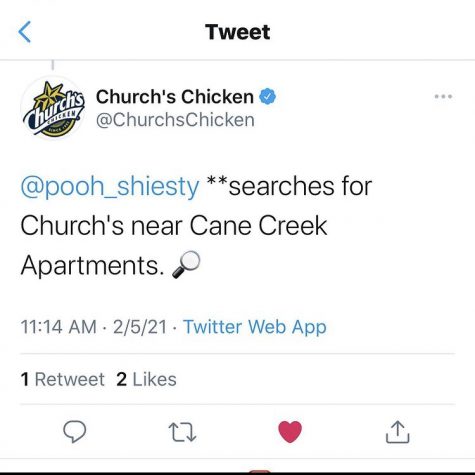Reply using the speech bubble icon
The width and height of the screenshot is (475, 475).
pyautogui.click(x=75, y=432)
